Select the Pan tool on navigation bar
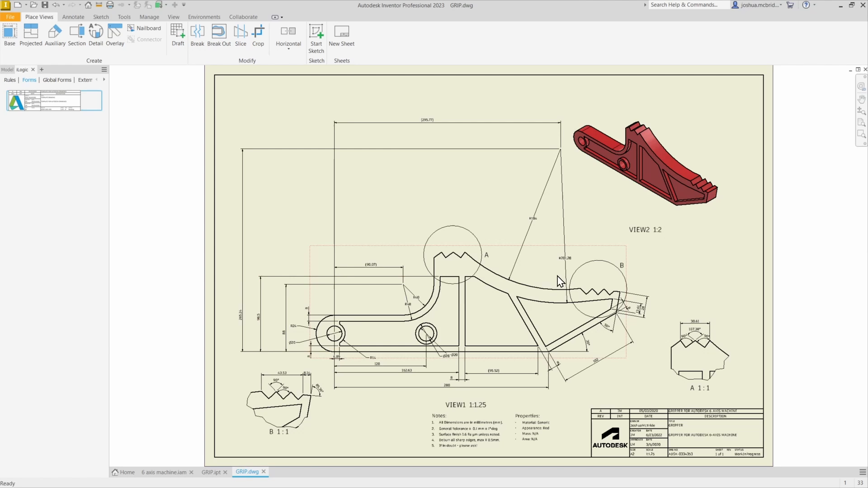The width and height of the screenshot is (868, 488). click(x=861, y=99)
